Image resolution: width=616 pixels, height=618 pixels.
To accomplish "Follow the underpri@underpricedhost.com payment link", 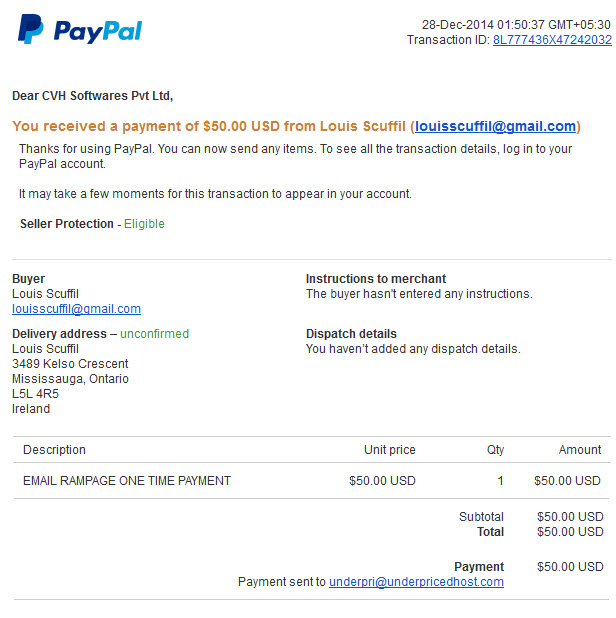I will pos(416,582).
